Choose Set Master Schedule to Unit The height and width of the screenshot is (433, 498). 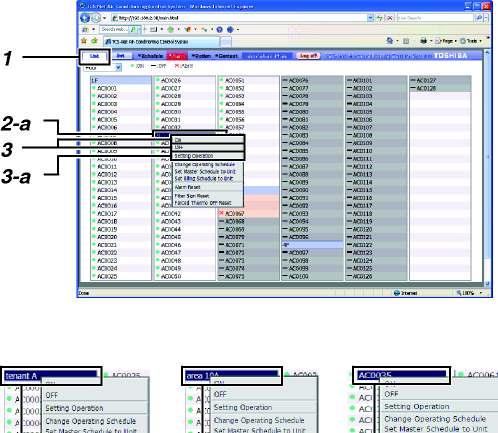208,171
